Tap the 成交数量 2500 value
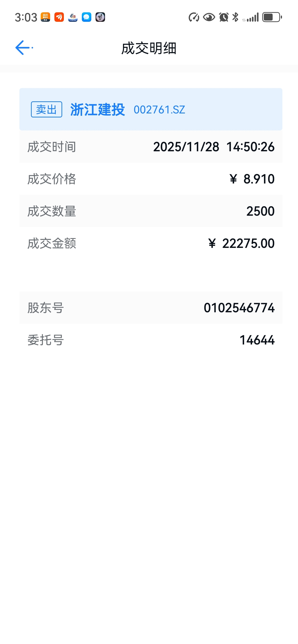 [x=260, y=211]
